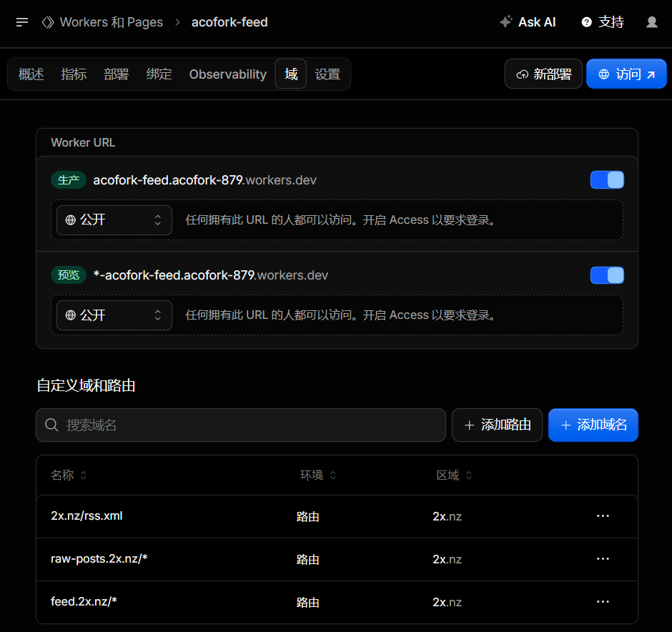
Task: Sort table by 名称 column
Action: click(x=69, y=475)
